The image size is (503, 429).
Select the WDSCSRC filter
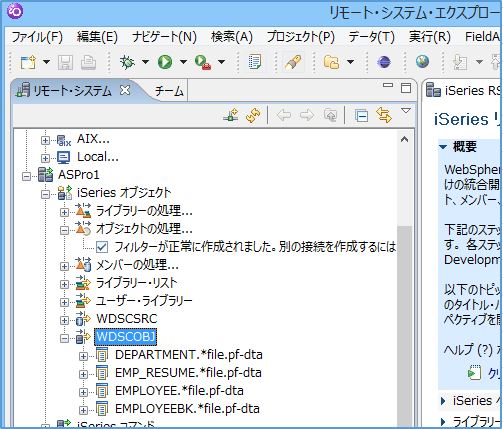click(x=127, y=319)
